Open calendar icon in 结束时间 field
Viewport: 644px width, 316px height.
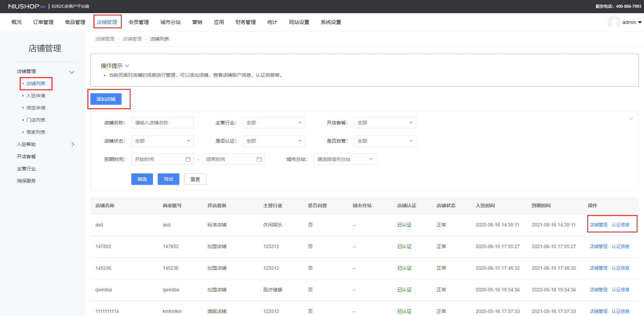259,159
